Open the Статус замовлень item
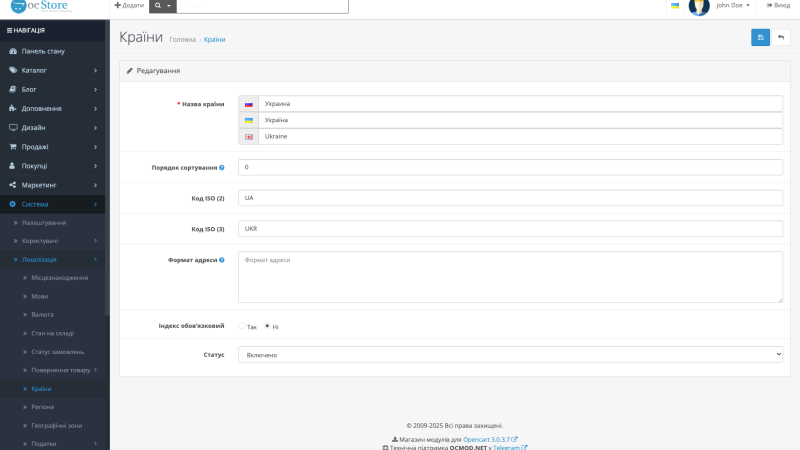800x450 pixels. click(53, 352)
